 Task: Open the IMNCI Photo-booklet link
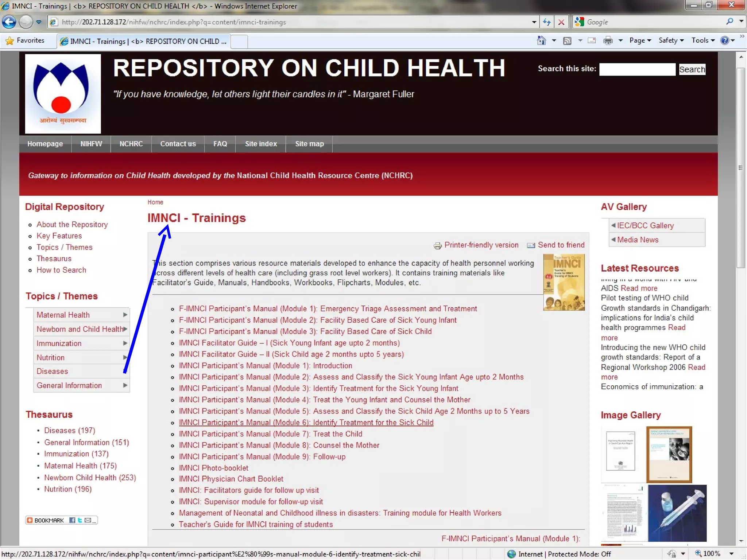213,468
